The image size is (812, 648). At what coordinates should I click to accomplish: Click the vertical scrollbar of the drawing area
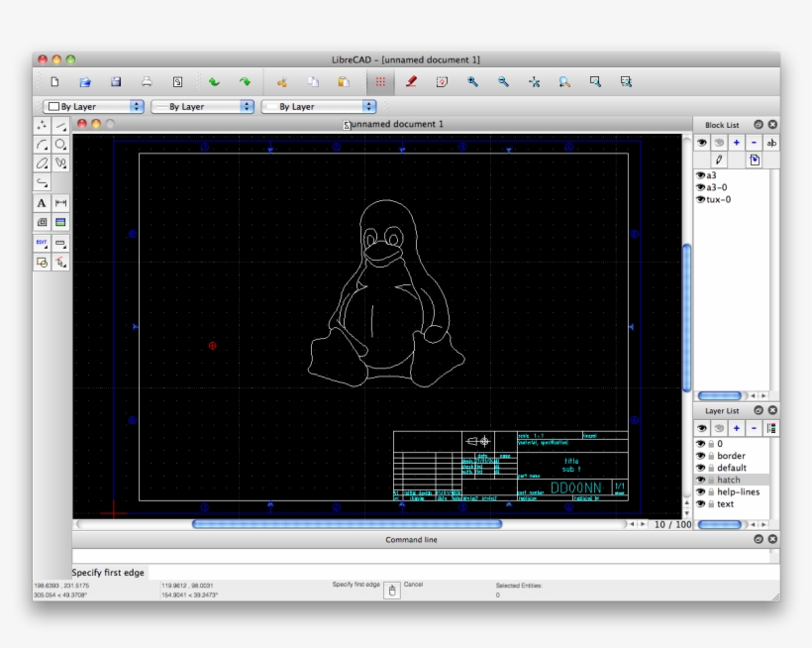(x=686, y=316)
